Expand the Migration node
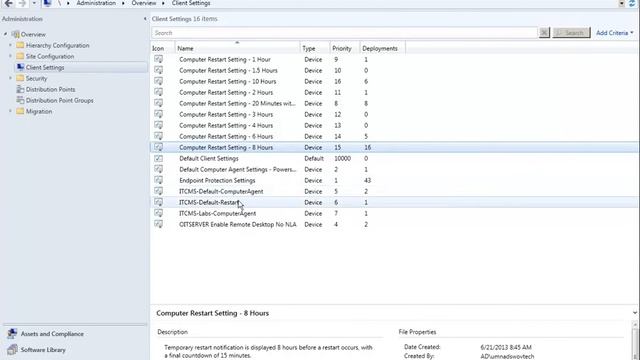The height and width of the screenshot is (360, 640). coord(11,111)
